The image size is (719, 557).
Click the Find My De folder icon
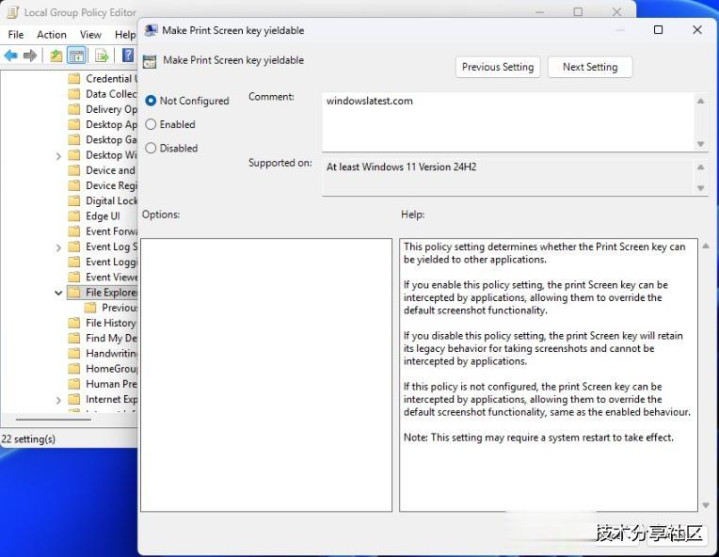click(x=74, y=338)
